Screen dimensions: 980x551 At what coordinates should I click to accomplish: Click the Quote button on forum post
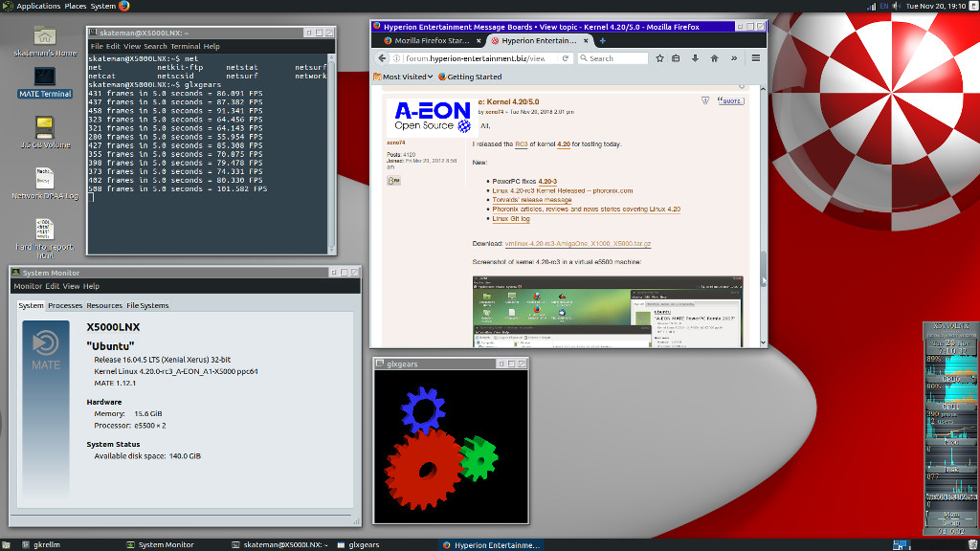click(730, 100)
